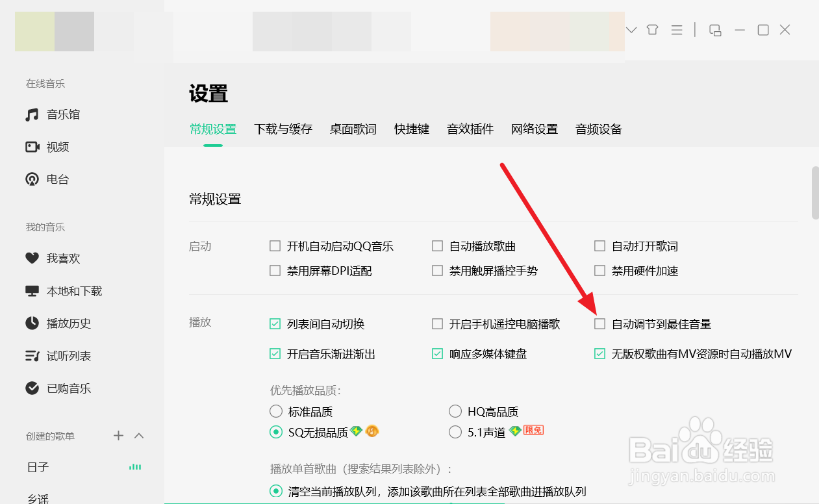The height and width of the screenshot is (504, 819).
Task: Click the 设置 page heading
Action: pos(208,94)
